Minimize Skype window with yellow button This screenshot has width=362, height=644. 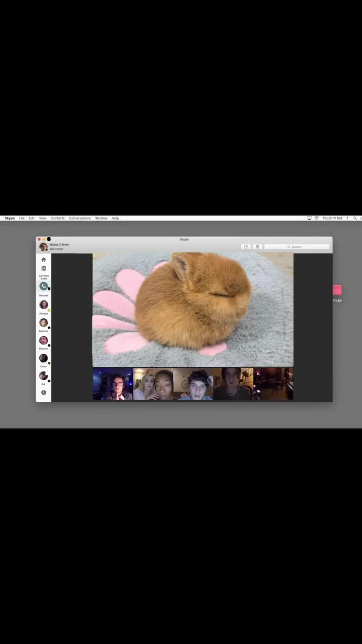click(x=44, y=239)
